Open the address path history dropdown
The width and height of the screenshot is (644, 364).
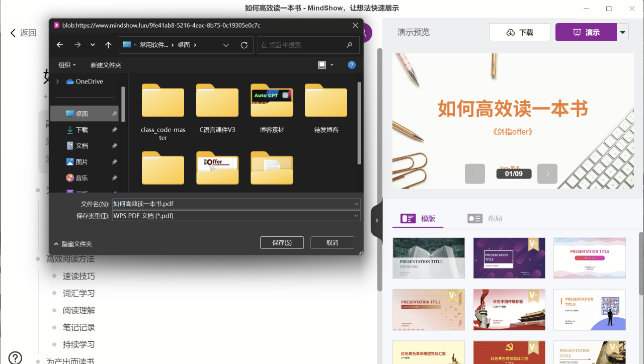coord(226,45)
